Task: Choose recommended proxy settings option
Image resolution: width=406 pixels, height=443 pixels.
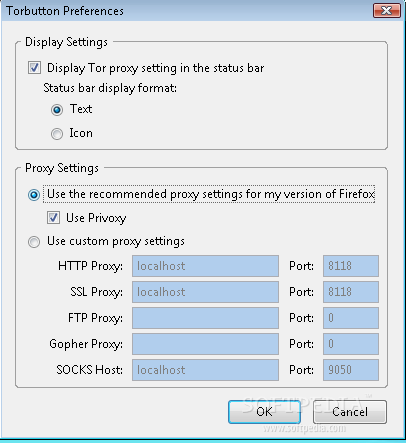Action: pos(34,194)
